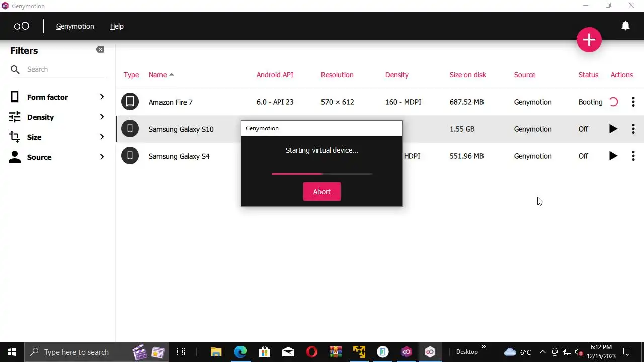Show hidden system tray icons

(x=542, y=352)
